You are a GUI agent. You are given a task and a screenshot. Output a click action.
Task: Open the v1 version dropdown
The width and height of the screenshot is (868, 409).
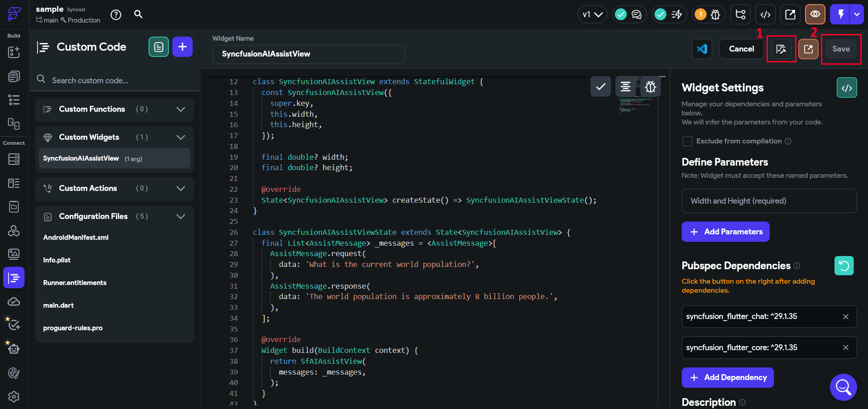tap(592, 14)
